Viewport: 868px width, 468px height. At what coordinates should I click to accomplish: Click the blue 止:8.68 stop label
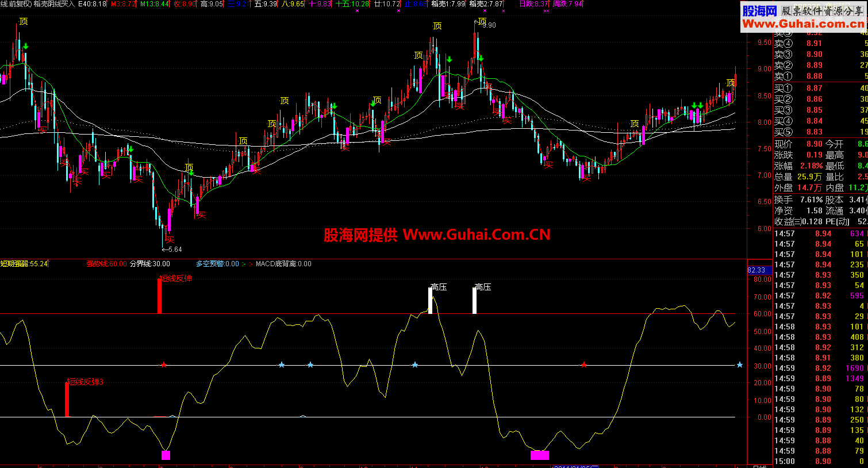(416, 4)
